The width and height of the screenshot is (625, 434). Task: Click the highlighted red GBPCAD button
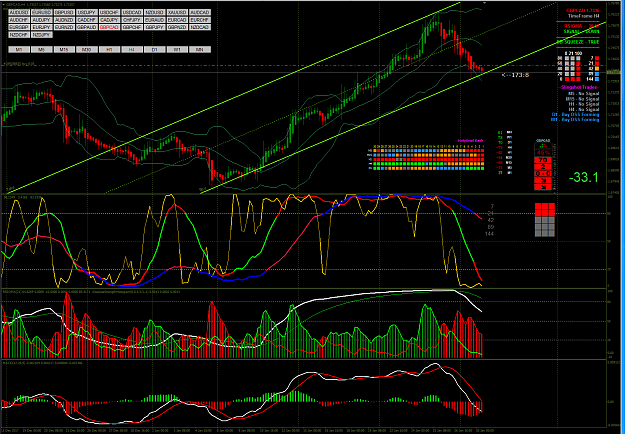point(110,27)
